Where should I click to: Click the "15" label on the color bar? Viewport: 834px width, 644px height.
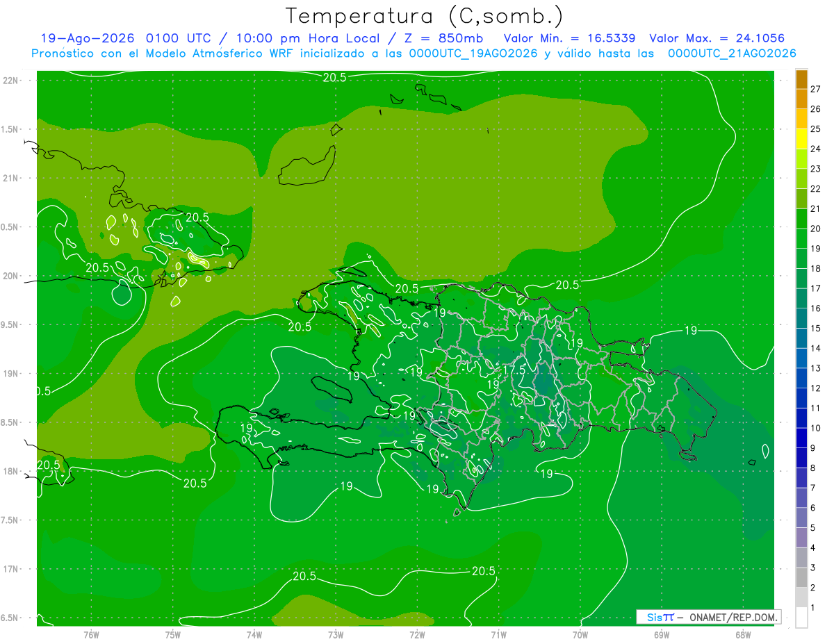click(x=816, y=329)
